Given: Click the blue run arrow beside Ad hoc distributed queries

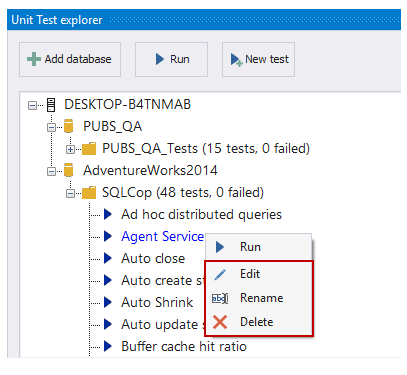Looking at the screenshot, I should click(x=108, y=214).
